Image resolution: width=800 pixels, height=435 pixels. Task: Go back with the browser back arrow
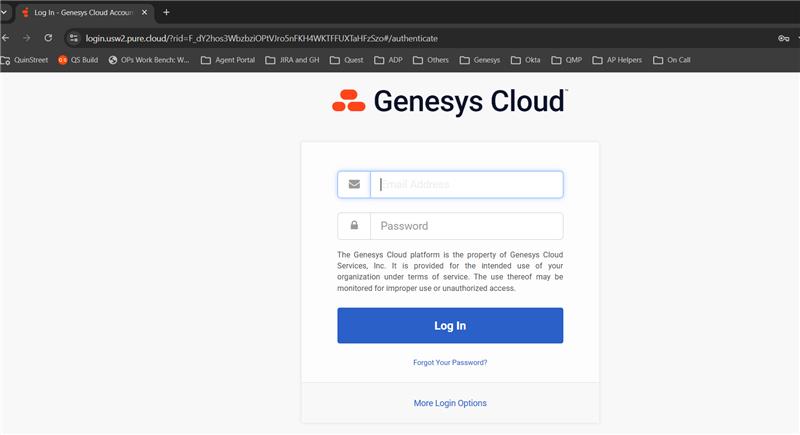[x=6, y=38]
